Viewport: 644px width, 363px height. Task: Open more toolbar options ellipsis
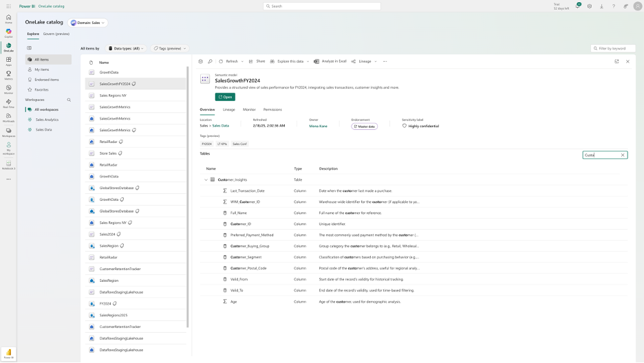point(385,61)
